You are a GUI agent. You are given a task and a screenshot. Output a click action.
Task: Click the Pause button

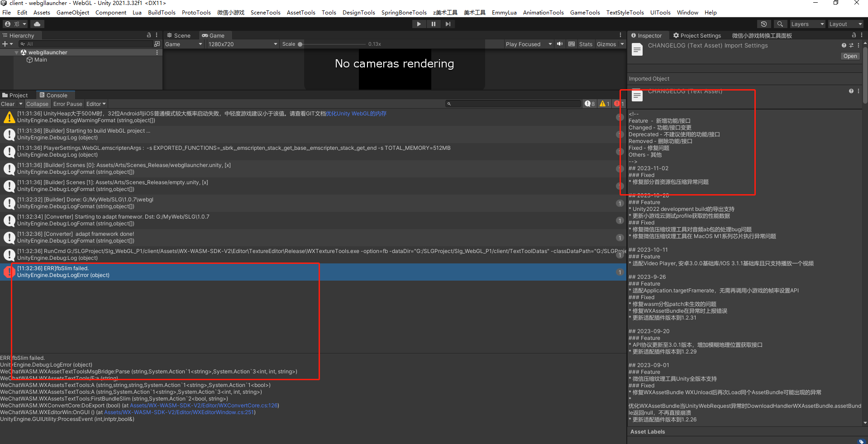(x=433, y=24)
